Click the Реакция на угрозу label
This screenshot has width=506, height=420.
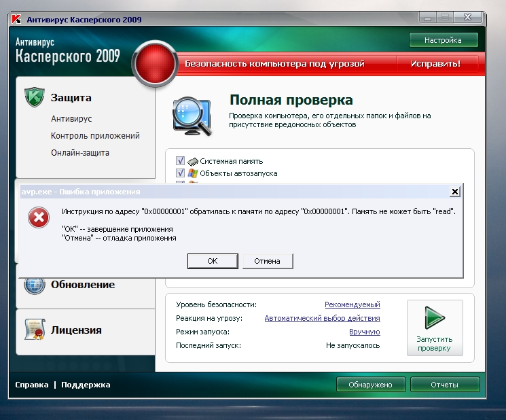[x=209, y=318]
